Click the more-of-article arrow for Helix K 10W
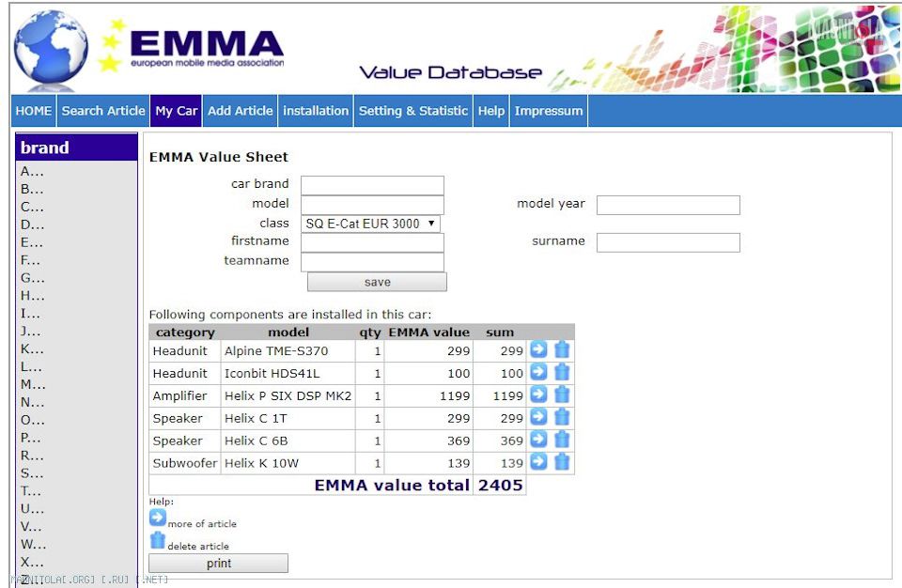The width and height of the screenshot is (902, 588). (538, 461)
